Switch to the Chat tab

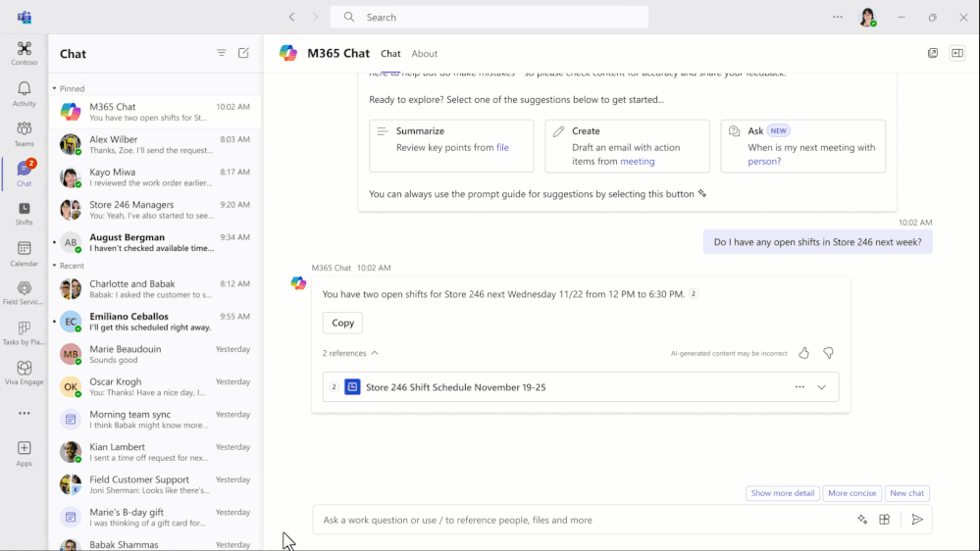pyautogui.click(x=390, y=54)
